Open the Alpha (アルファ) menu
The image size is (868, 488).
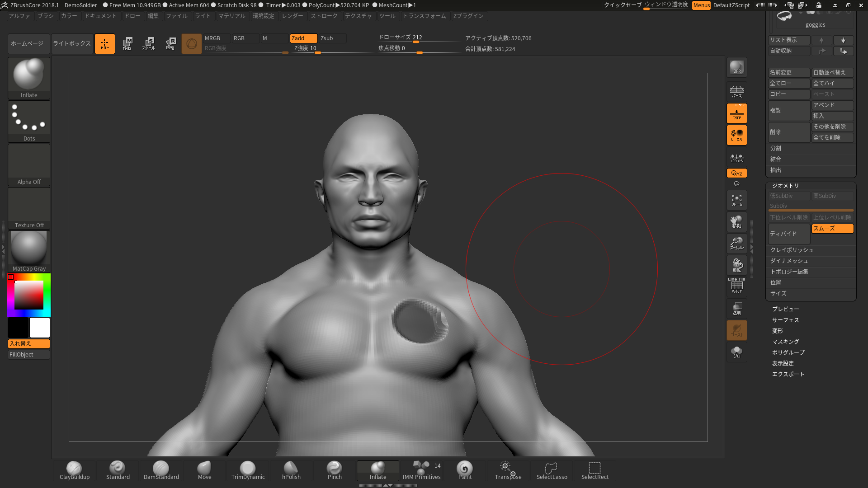coord(19,16)
